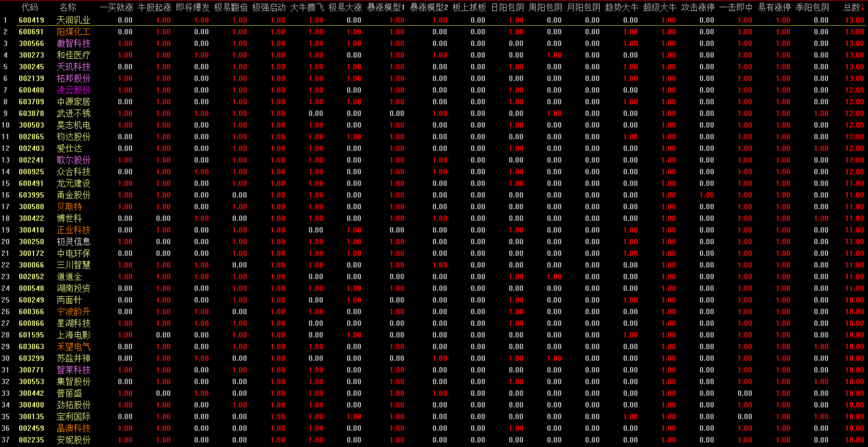
Task: Select stock 激智科技
Action: (x=73, y=43)
